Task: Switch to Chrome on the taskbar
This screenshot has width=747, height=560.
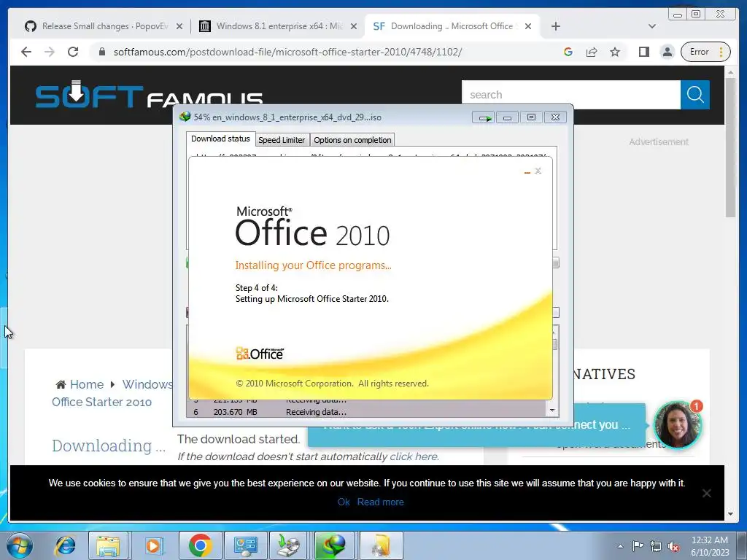Action: click(x=200, y=545)
